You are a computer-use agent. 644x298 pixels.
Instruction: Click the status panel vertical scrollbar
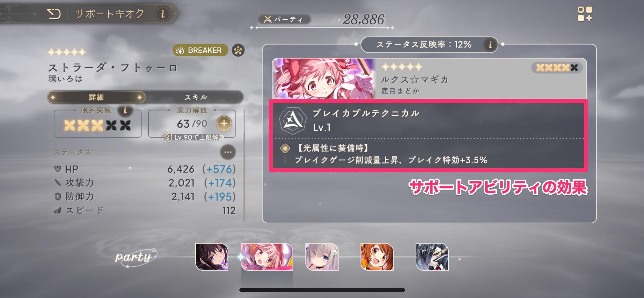244,166
